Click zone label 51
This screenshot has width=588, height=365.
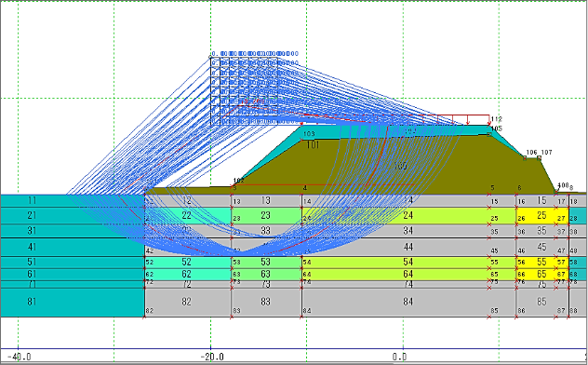pyautogui.click(x=32, y=262)
